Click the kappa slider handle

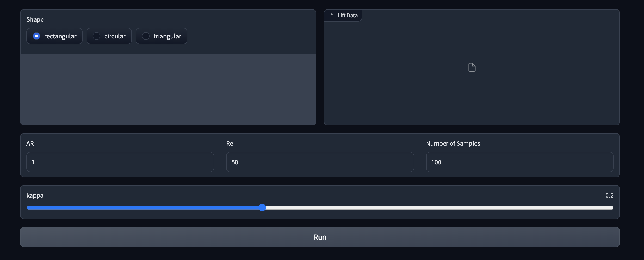coord(262,208)
